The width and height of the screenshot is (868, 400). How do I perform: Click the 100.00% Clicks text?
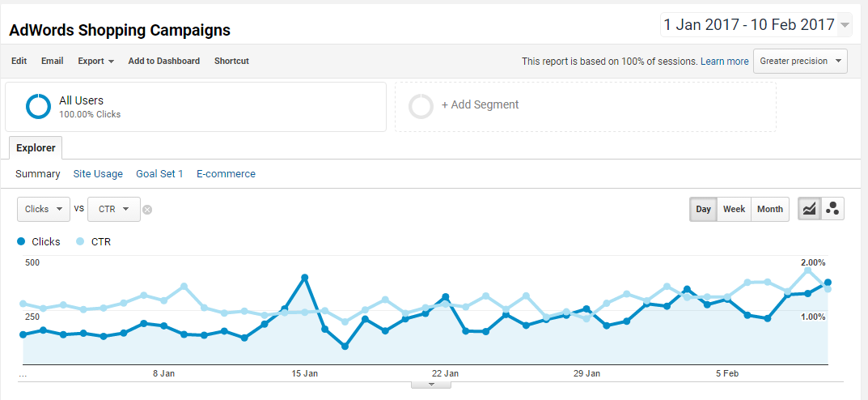click(x=90, y=115)
